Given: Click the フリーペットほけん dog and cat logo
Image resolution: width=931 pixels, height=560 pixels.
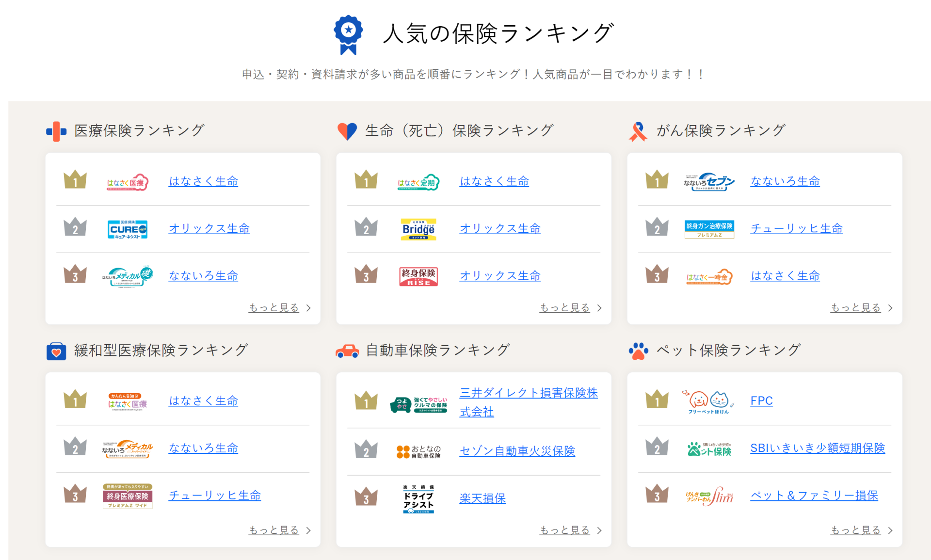Looking at the screenshot, I should [x=708, y=402].
